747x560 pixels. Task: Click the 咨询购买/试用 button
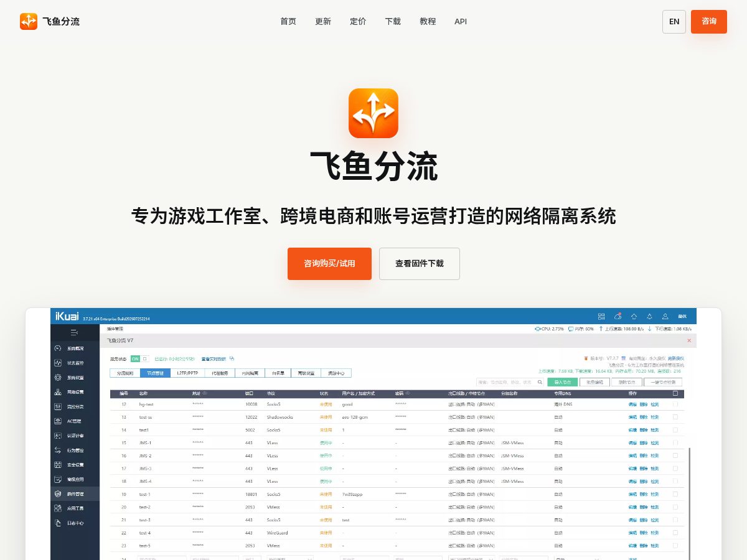[x=329, y=264]
